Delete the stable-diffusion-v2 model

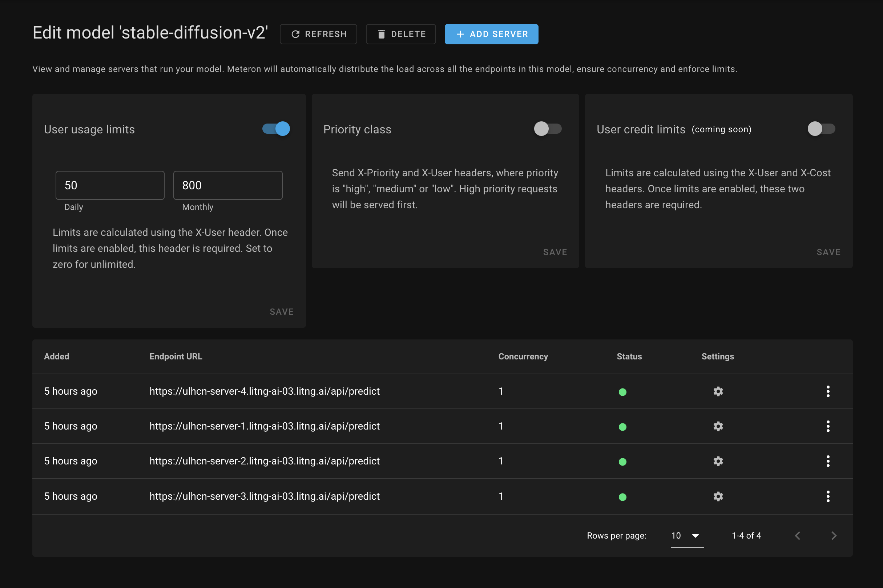click(x=400, y=34)
